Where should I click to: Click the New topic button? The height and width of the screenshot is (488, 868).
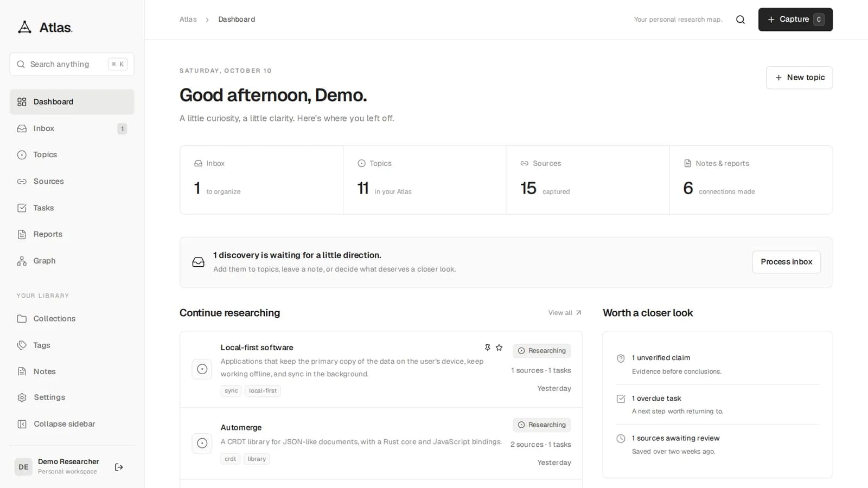point(799,78)
